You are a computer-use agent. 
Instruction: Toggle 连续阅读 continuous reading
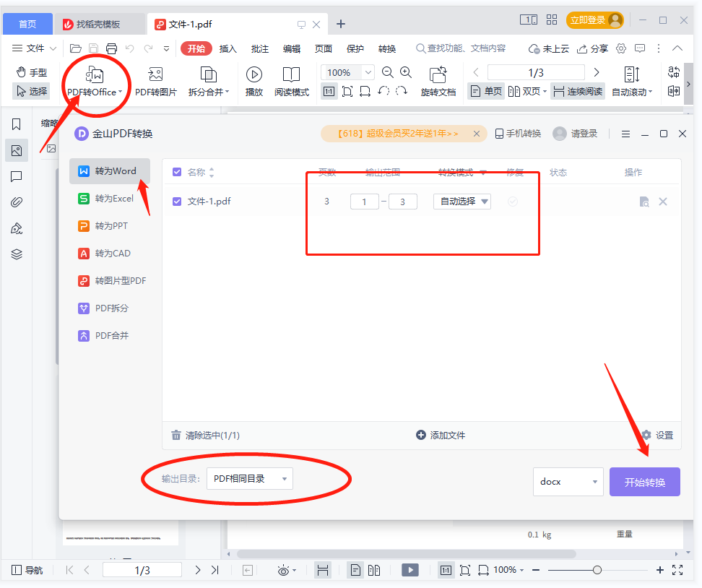(x=578, y=91)
